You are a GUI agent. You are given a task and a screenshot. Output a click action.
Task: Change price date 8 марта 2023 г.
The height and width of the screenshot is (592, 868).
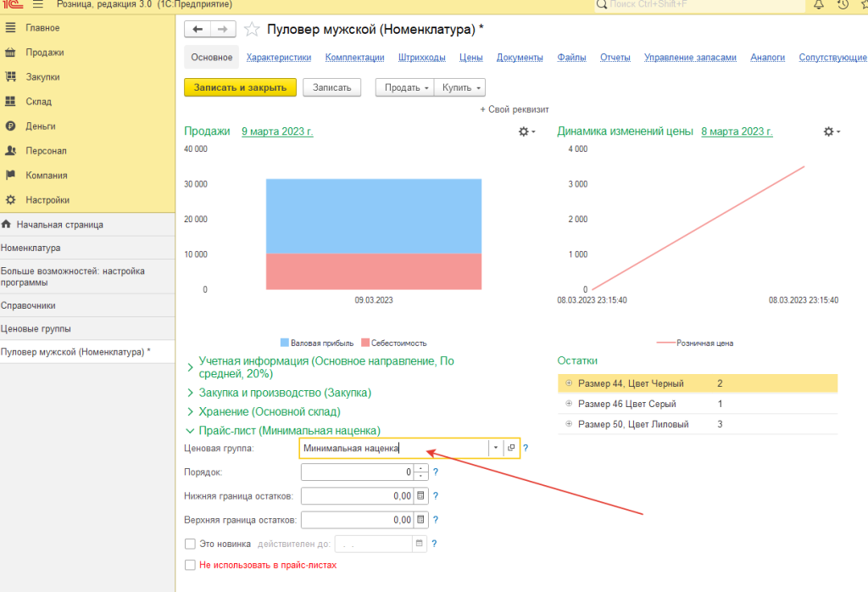pos(737,131)
